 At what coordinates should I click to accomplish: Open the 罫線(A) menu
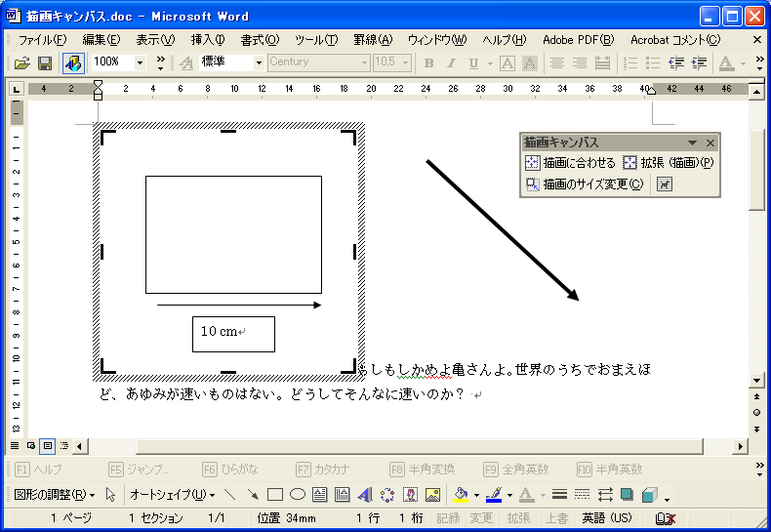coord(373,40)
